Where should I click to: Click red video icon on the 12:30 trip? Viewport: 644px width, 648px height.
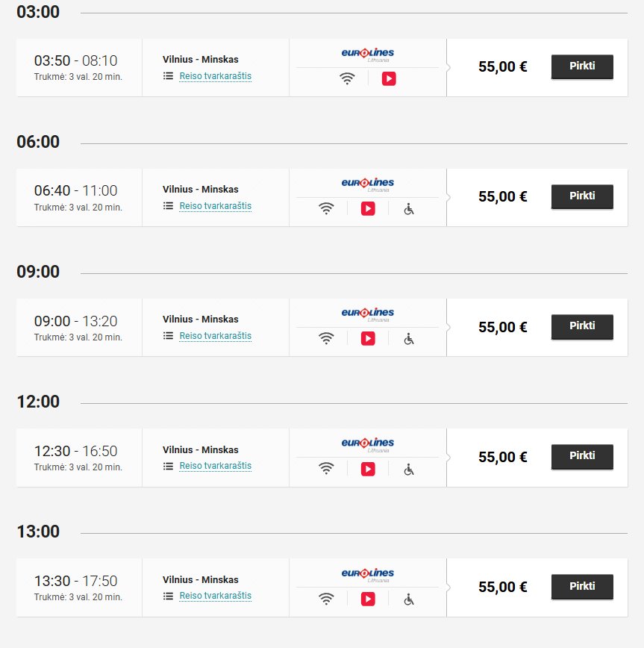point(368,469)
